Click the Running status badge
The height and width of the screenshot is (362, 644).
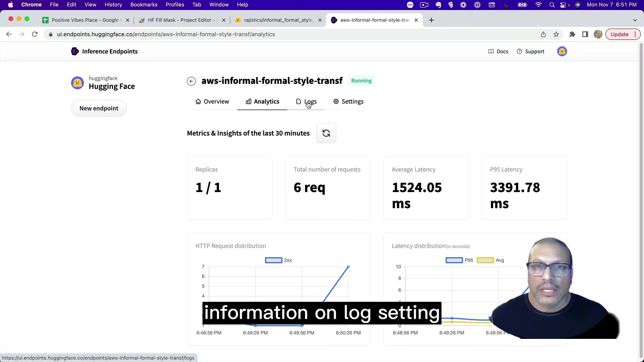coord(361,81)
